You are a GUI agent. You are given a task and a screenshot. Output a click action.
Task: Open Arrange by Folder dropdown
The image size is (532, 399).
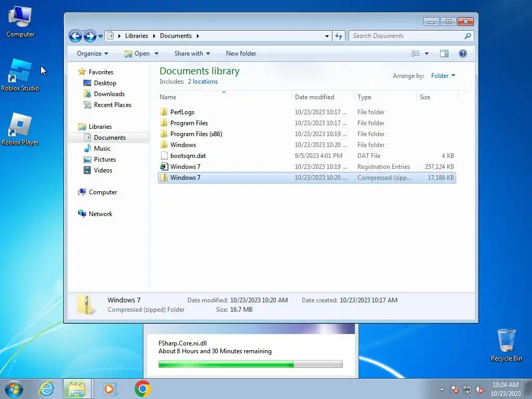coord(443,76)
